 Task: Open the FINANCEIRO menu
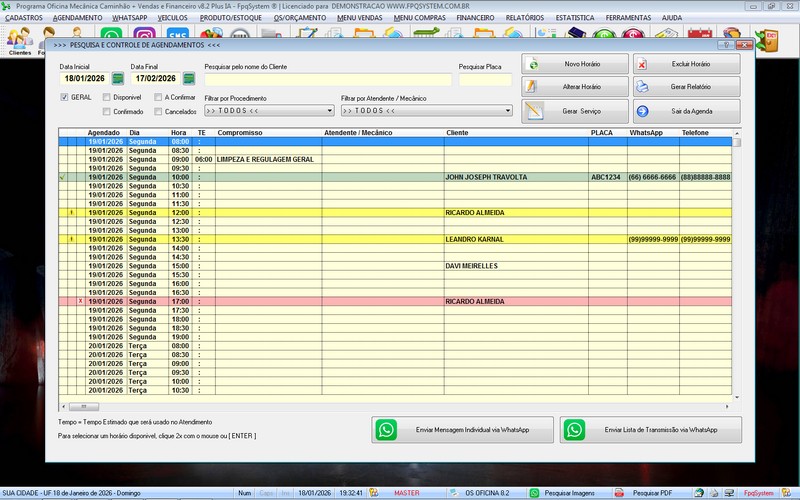tap(475, 18)
